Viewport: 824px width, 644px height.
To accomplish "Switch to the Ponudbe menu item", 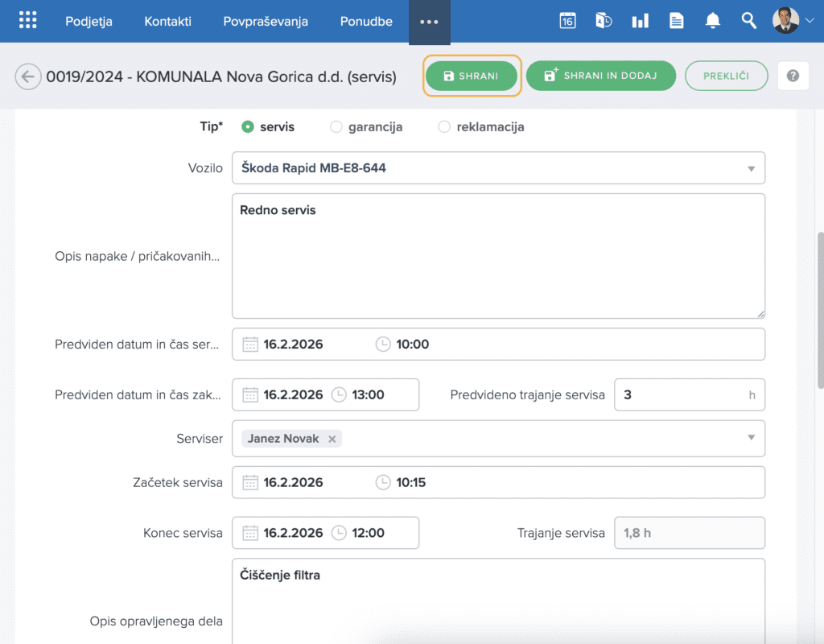I will pyautogui.click(x=366, y=21).
